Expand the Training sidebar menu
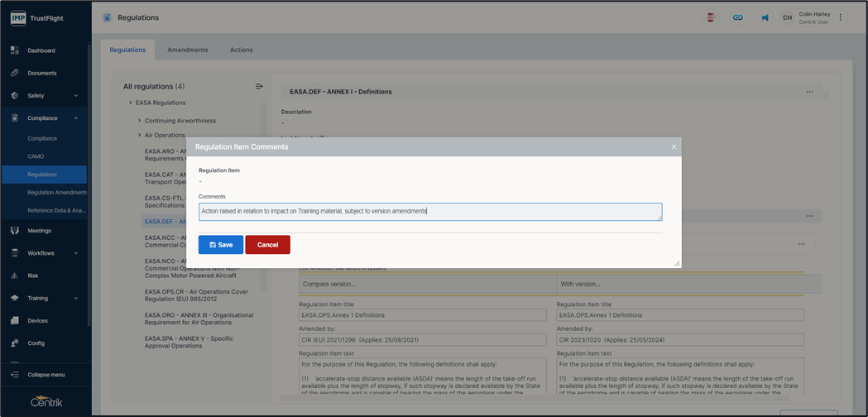This screenshot has height=417, width=868. [x=76, y=298]
